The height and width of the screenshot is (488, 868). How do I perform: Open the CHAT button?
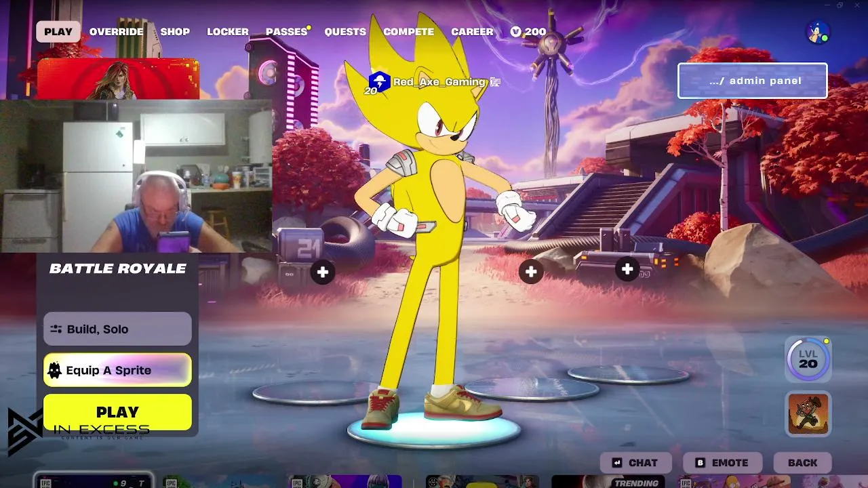click(x=635, y=463)
